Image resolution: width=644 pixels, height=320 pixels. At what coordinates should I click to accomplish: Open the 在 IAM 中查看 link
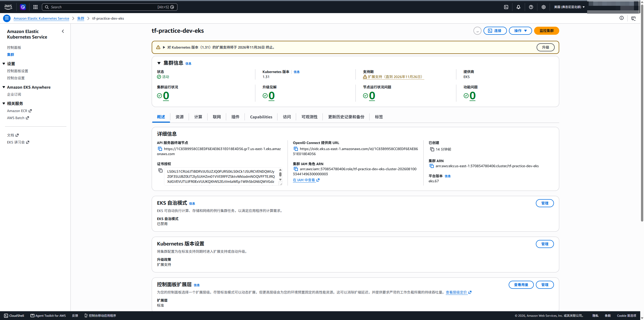[x=306, y=180]
